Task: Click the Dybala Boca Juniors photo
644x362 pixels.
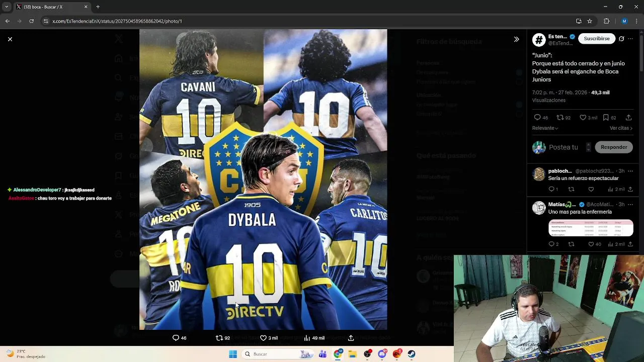Action: point(263,179)
